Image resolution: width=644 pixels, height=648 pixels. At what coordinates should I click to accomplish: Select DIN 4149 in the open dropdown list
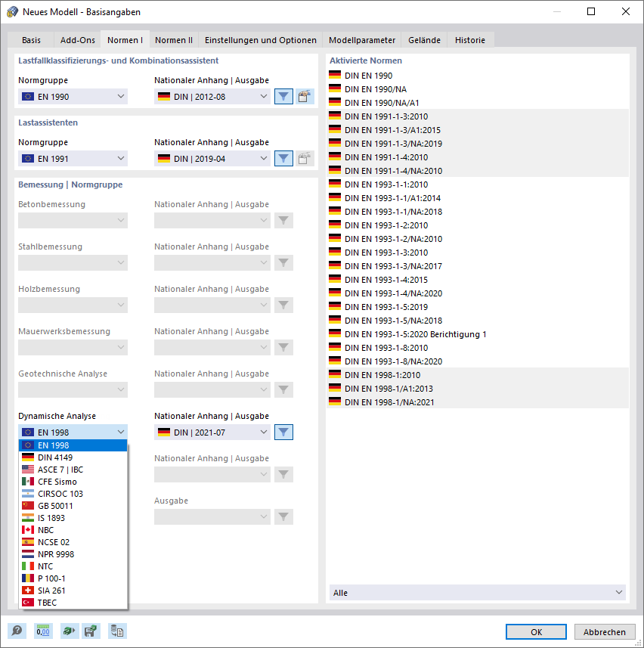73,457
